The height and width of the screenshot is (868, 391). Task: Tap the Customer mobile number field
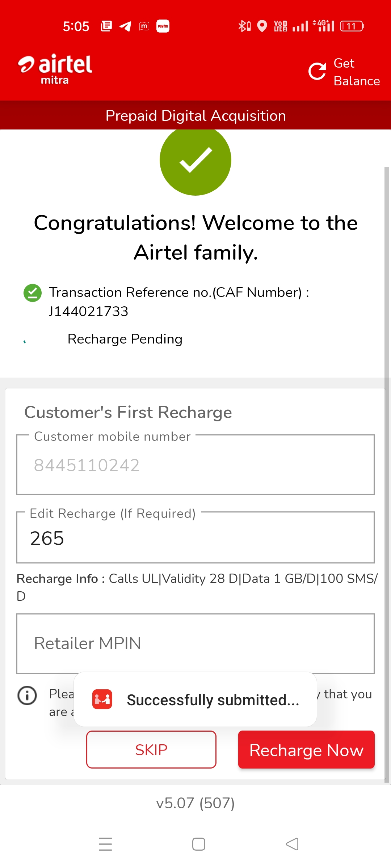pos(195,465)
